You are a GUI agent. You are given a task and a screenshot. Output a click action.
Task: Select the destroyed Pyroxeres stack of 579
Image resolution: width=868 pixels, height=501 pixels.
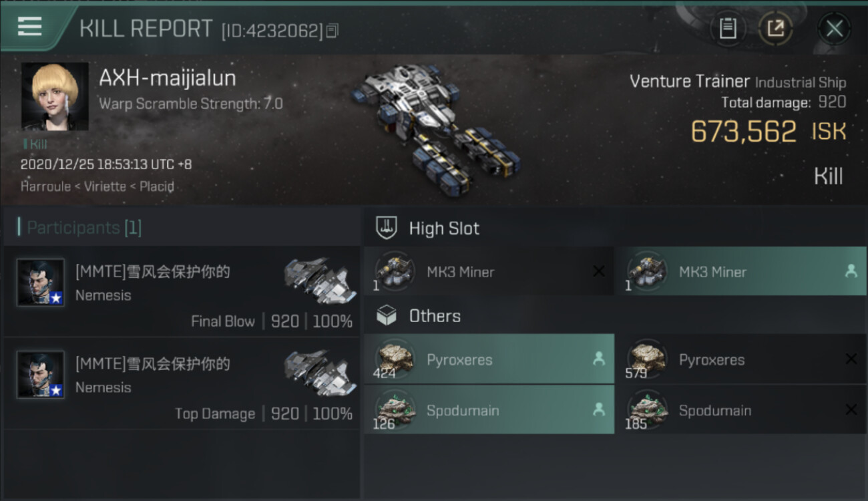740,359
